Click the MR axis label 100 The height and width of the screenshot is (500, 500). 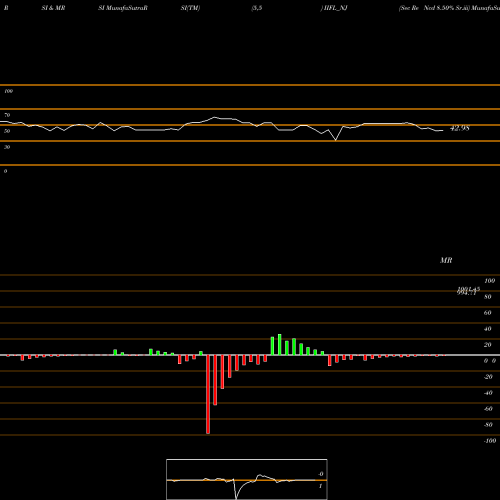click(490, 281)
